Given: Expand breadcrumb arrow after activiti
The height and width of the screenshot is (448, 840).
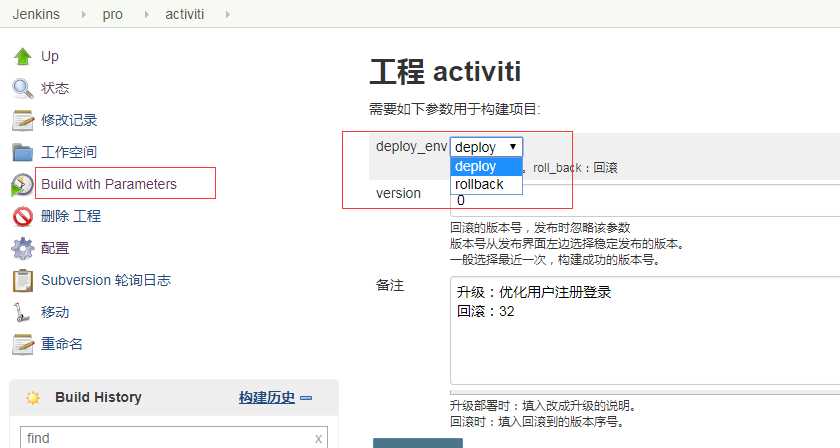Looking at the screenshot, I should click(228, 14).
